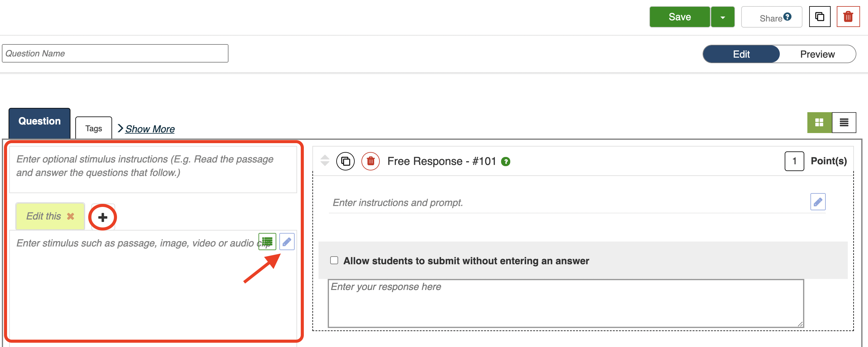Click the Question Name input field

click(x=115, y=53)
